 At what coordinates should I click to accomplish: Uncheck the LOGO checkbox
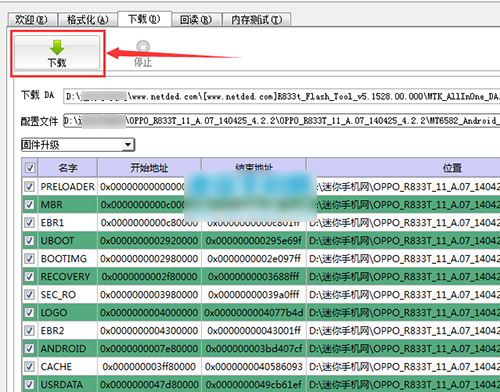[x=29, y=312]
